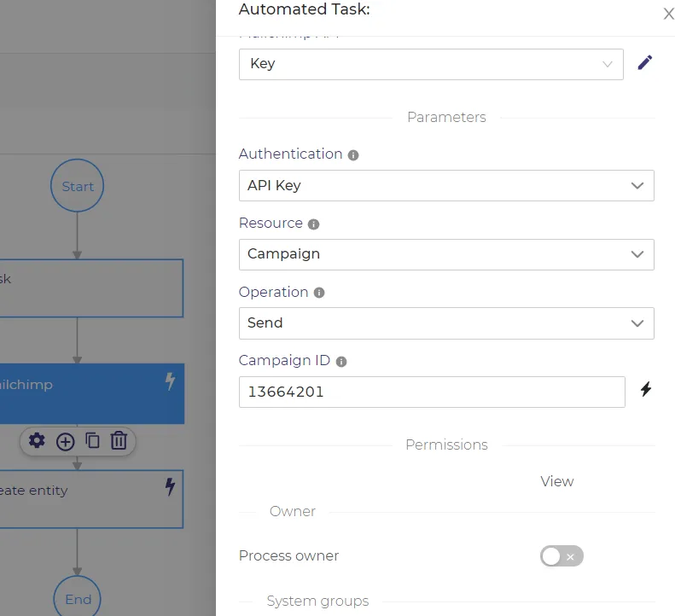This screenshot has height=616, width=675.
Task: Click the Authentication info icon
Action: tap(353, 155)
